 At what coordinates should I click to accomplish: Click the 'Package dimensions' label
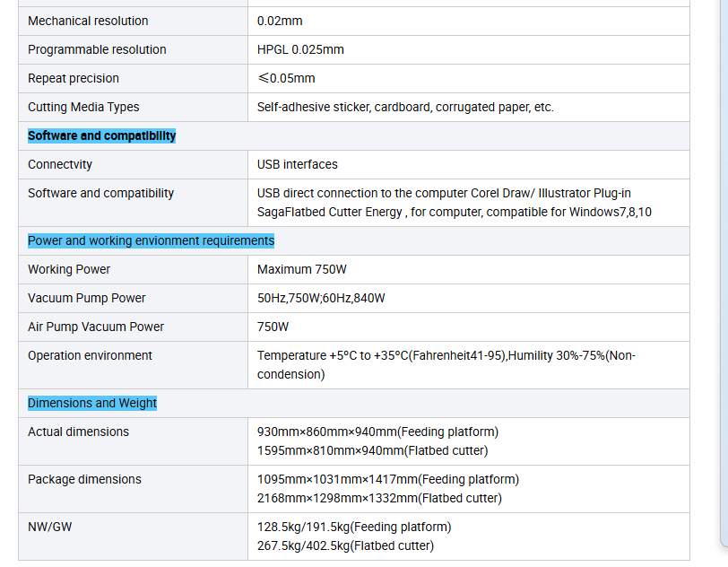pyautogui.click(x=84, y=479)
